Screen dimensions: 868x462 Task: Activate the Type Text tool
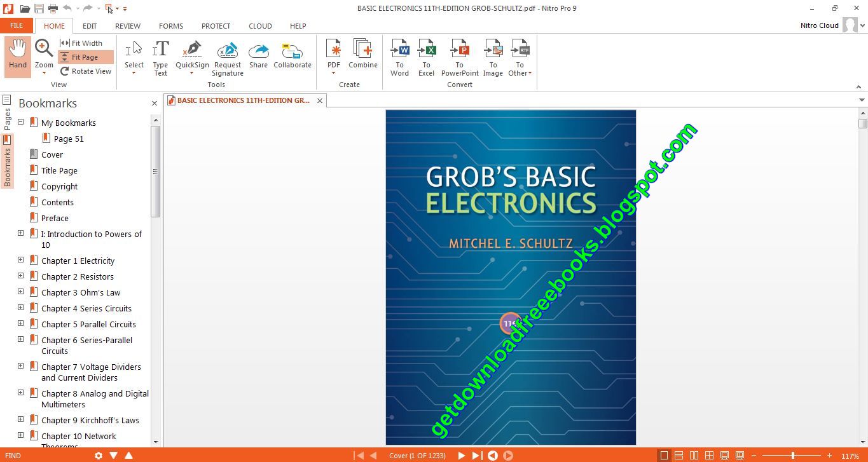[161, 57]
